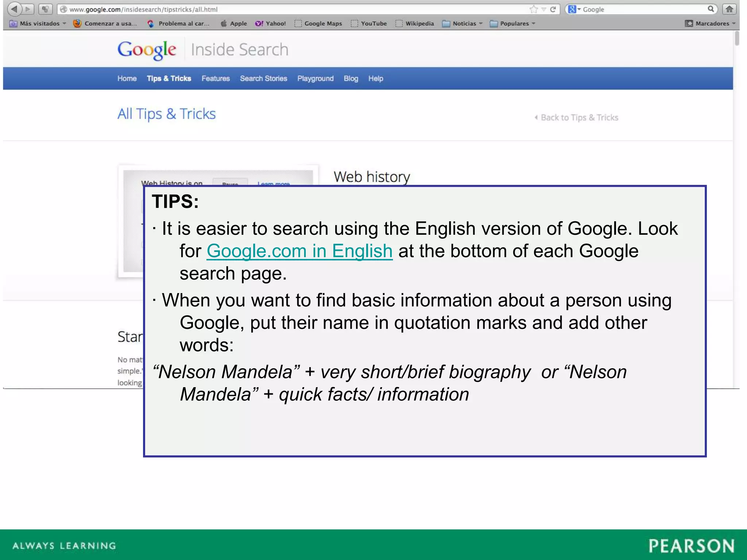Image resolution: width=747 pixels, height=560 pixels.
Task: Click the Web history heading
Action: tap(372, 177)
